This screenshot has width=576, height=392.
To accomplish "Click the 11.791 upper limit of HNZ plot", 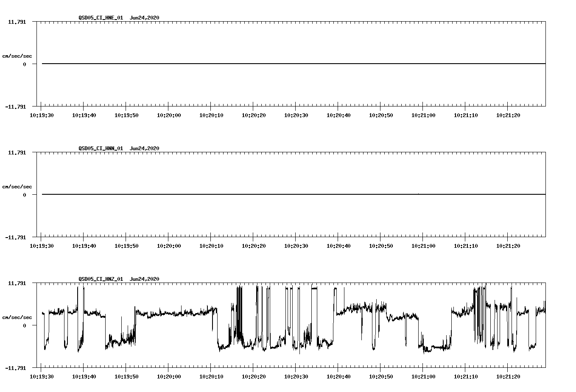I will point(17,283).
